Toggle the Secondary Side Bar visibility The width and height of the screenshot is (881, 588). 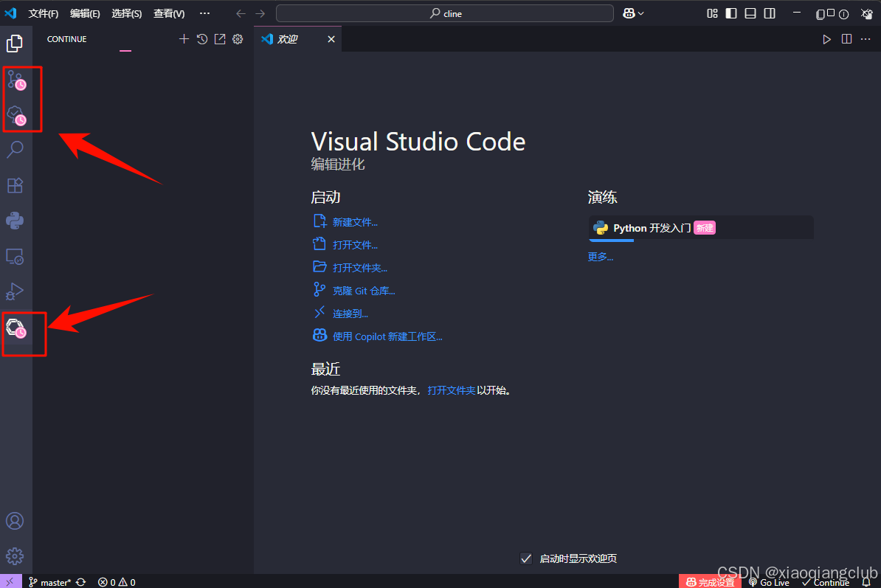pos(770,13)
